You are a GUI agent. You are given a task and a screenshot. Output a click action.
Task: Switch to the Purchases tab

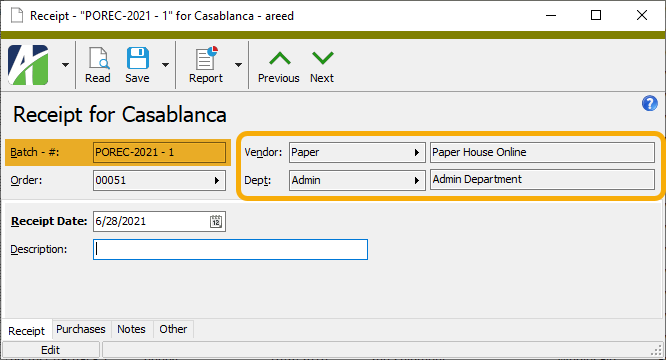(81, 329)
